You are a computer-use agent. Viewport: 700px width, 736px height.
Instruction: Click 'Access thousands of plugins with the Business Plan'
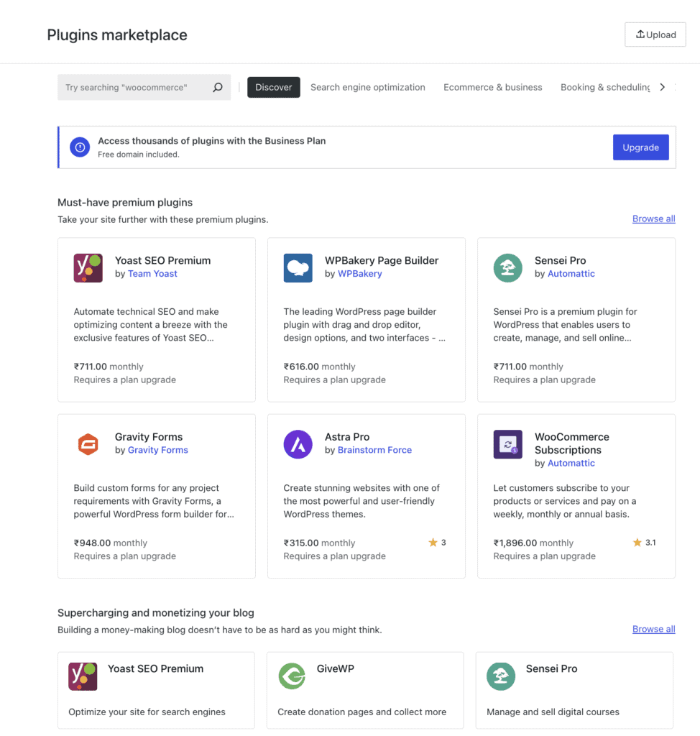pos(212,141)
